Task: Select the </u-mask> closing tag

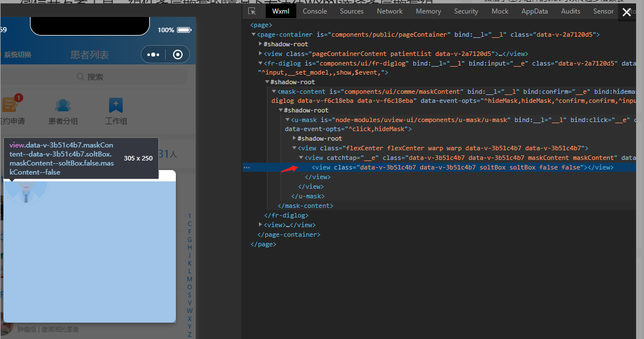Action: click(308, 196)
